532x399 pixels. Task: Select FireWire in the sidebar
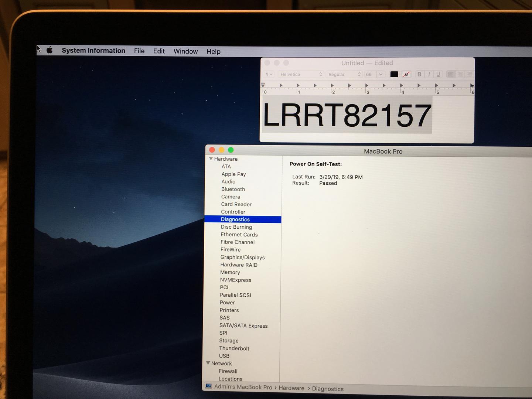231,250
